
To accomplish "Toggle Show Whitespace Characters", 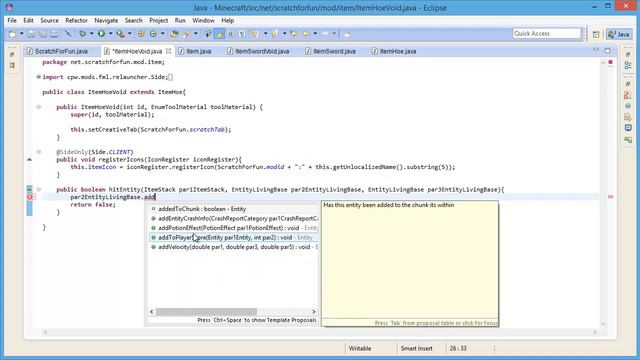I will click(242, 34).
